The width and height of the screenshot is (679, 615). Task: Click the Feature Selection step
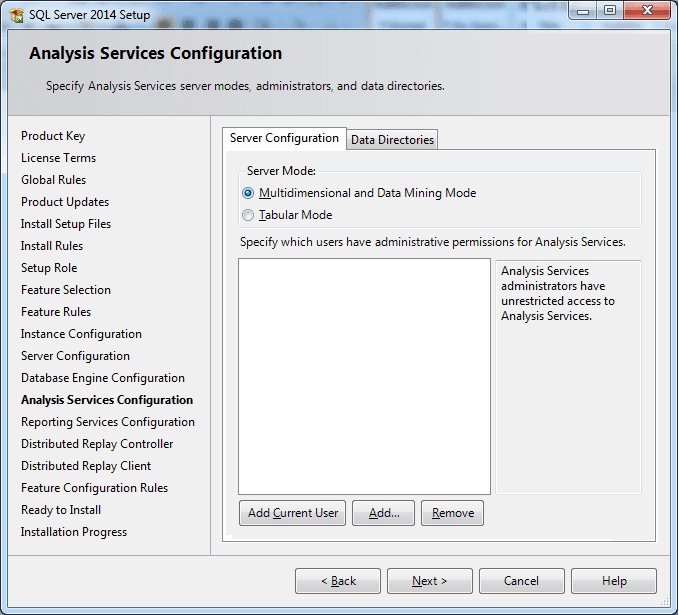(x=66, y=290)
